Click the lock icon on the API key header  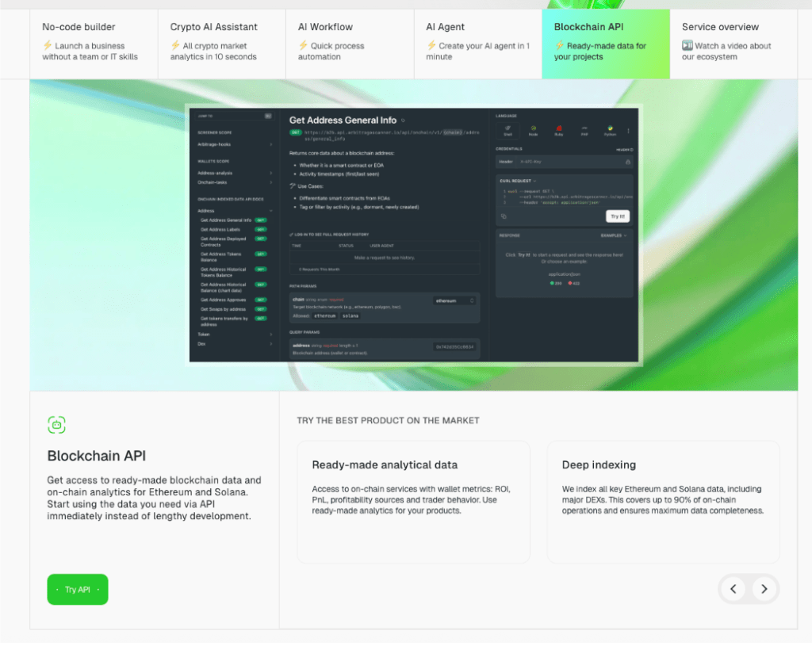point(628,162)
